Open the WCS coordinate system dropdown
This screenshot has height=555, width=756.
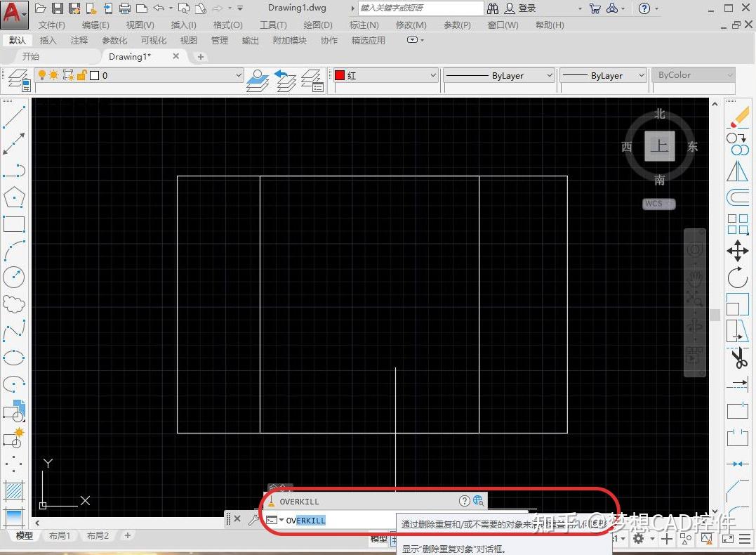pyautogui.click(x=659, y=204)
